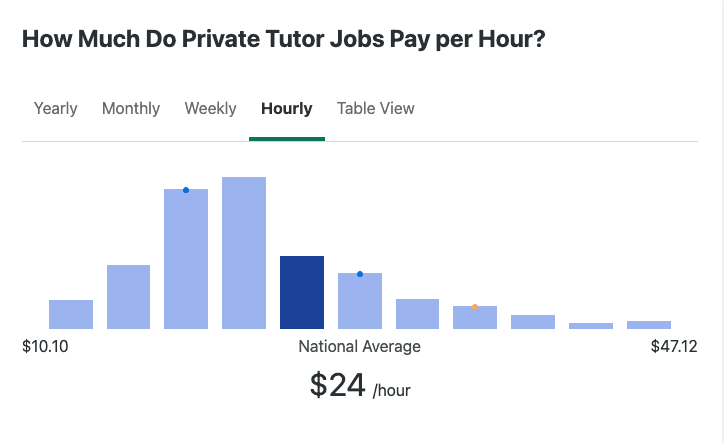Click the seventh light blue bar
724x443 pixels.
pyautogui.click(x=417, y=314)
